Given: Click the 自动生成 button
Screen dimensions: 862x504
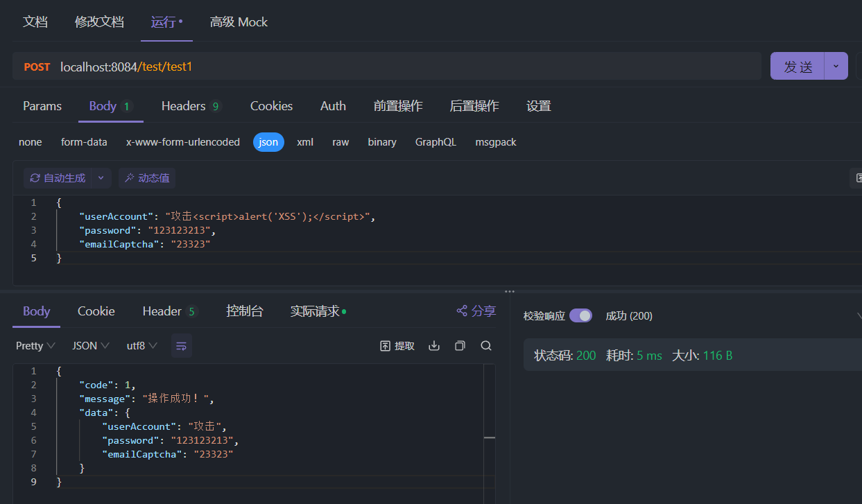Looking at the screenshot, I should [x=58, y=178].
